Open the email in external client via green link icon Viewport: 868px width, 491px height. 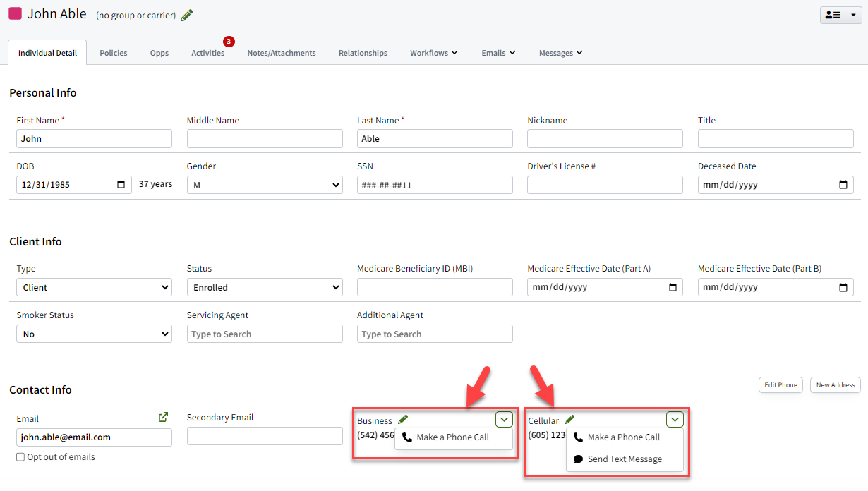pyautogui.click(x=163, y=417)
